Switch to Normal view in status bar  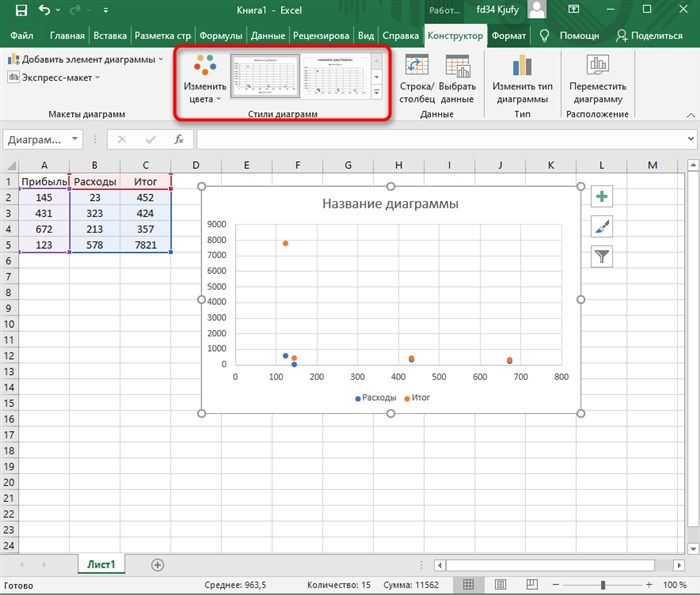pos(468,584)
